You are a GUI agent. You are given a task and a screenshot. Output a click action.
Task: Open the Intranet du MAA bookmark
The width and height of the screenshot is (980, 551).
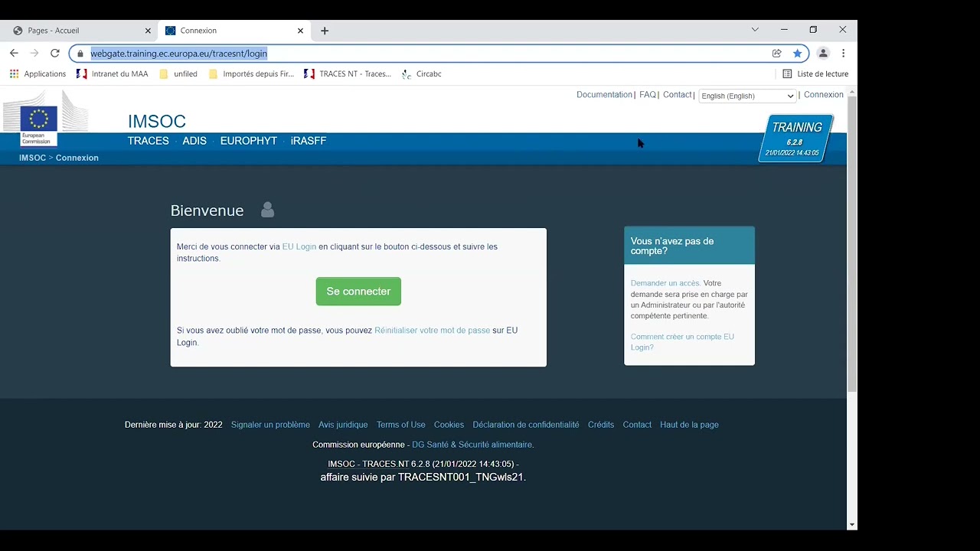(x=113, y=74)
